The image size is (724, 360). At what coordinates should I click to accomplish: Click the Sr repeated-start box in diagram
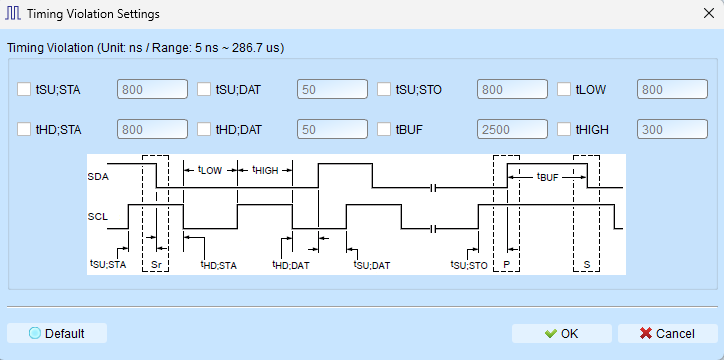pos(156,213)
